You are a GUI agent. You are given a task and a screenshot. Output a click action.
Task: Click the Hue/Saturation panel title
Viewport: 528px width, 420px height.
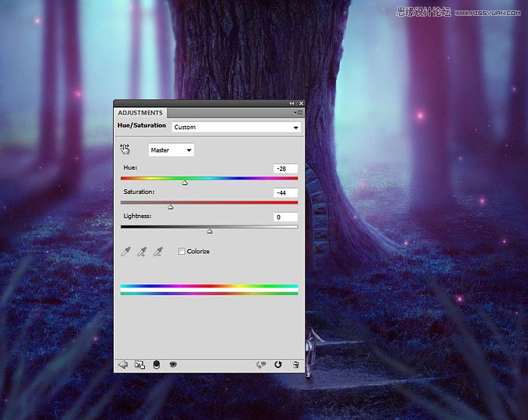142,125
